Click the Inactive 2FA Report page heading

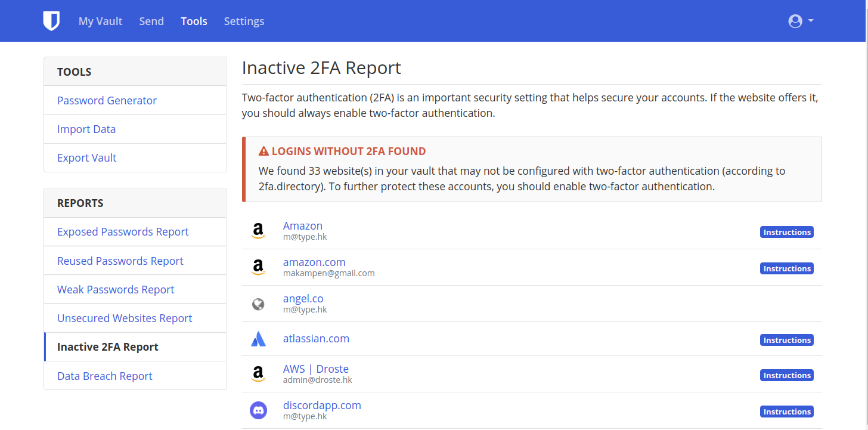coord(321,68)
